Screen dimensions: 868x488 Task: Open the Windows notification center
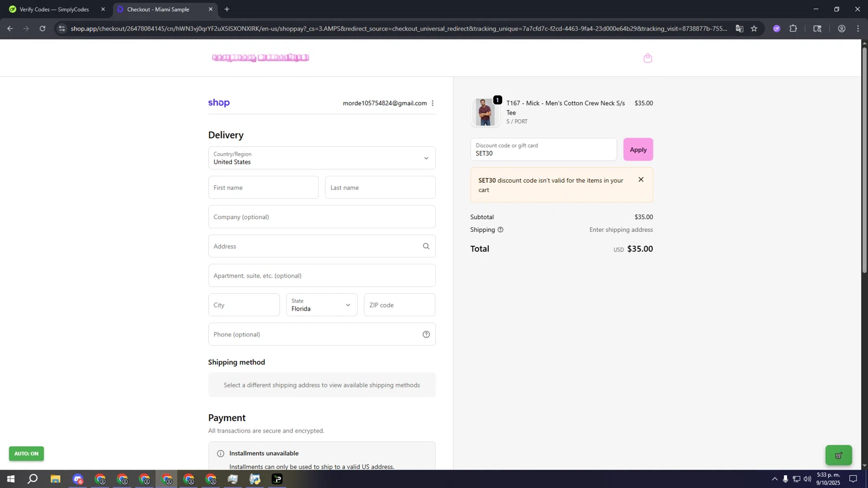coord(853,479)
